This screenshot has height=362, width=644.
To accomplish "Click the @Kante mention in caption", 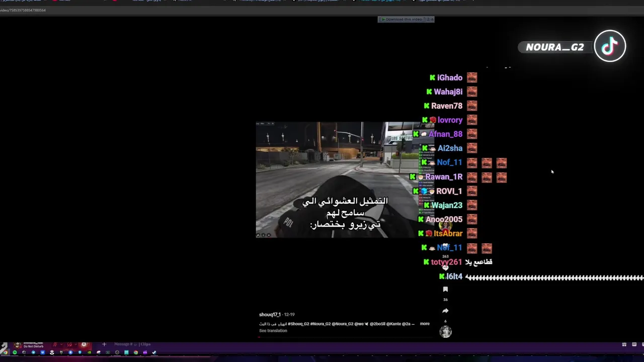I will tap(393, 324).
